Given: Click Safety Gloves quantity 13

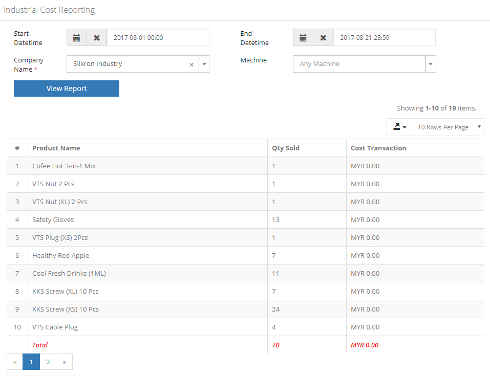Looking at the screenshot, I should (x=276, y=220).
